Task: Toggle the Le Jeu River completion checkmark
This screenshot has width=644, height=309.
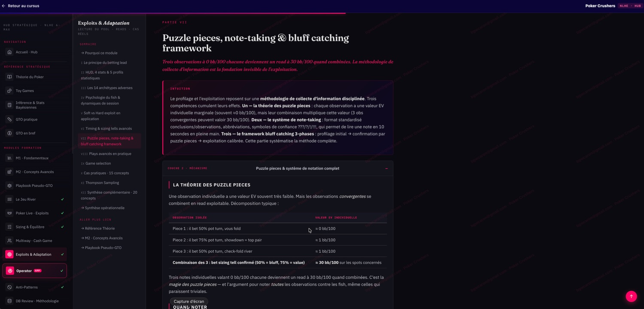Action: pos(62,199)
